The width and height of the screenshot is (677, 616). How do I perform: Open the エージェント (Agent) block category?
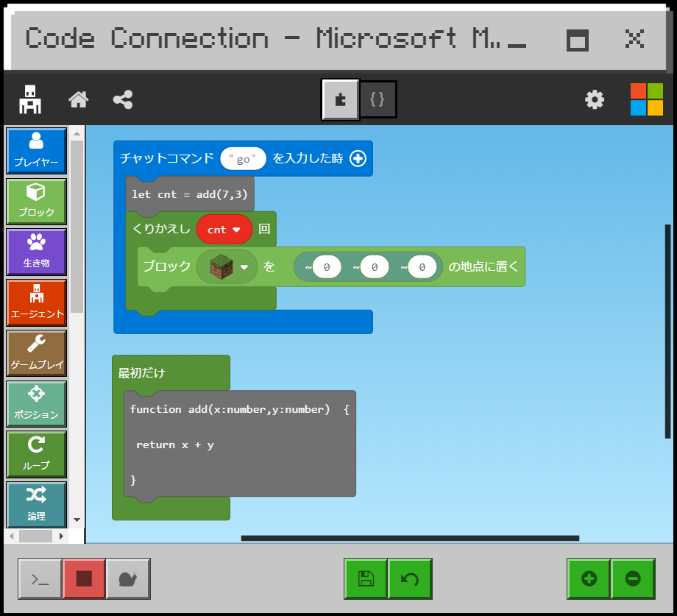tap(36, 302)
